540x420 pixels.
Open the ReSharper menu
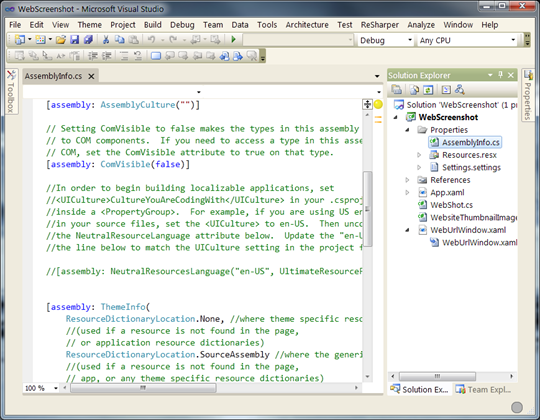point(380,25)
